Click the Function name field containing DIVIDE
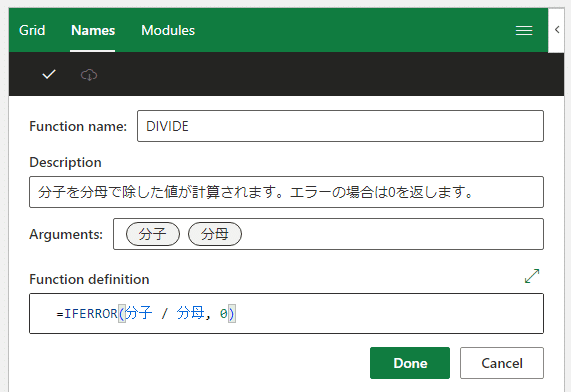Screen dimensions: 571x392 coord(340,126)
